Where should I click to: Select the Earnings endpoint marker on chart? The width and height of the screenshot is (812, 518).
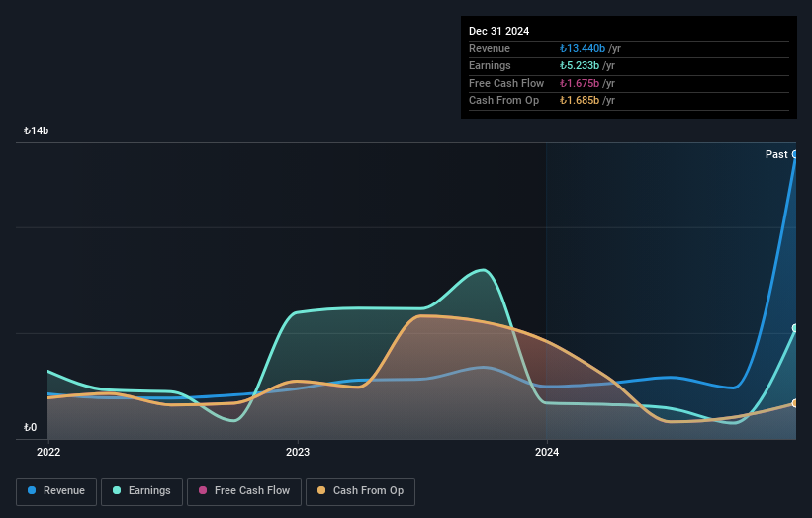coord(795,328)
